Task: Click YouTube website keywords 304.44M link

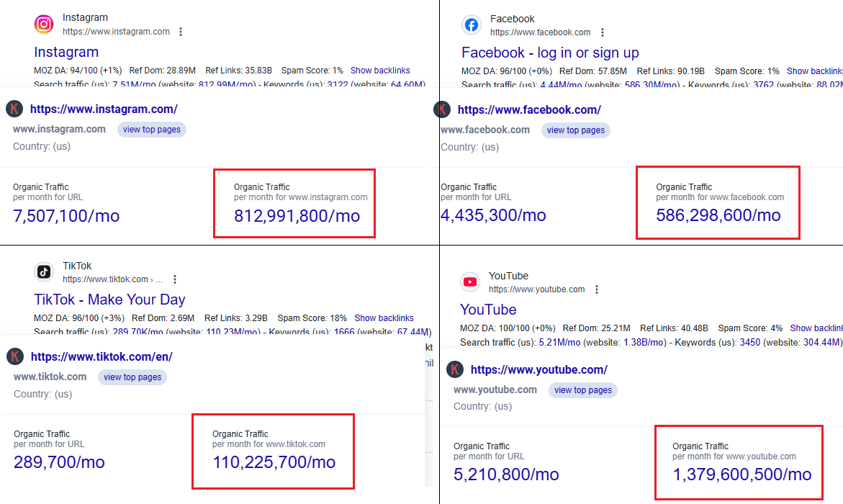Action: coord(821,343)
